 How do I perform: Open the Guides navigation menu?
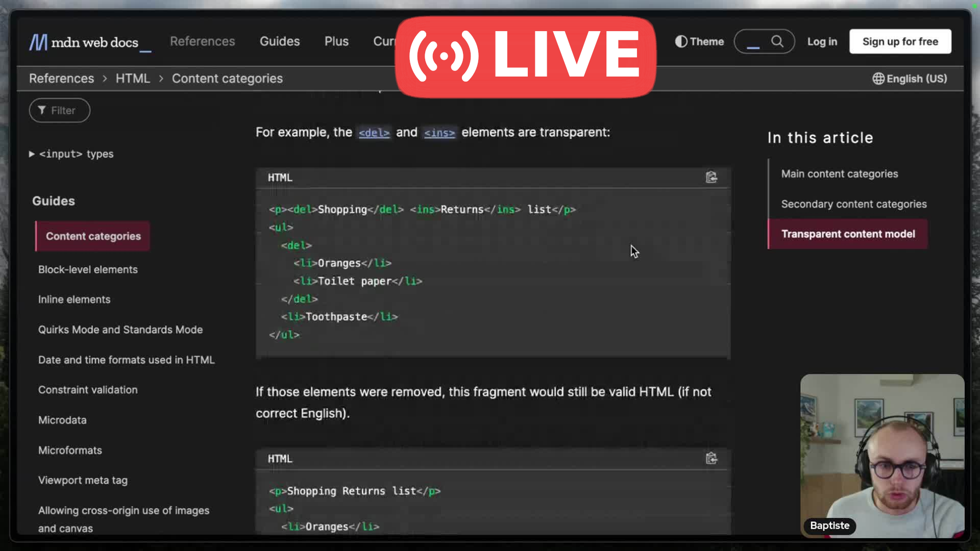pos(279,41)
